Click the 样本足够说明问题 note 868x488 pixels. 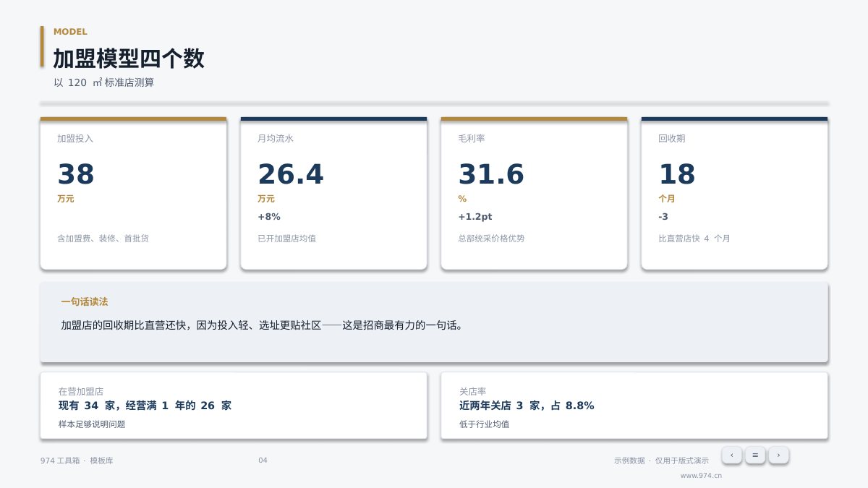tap(92, 424)
